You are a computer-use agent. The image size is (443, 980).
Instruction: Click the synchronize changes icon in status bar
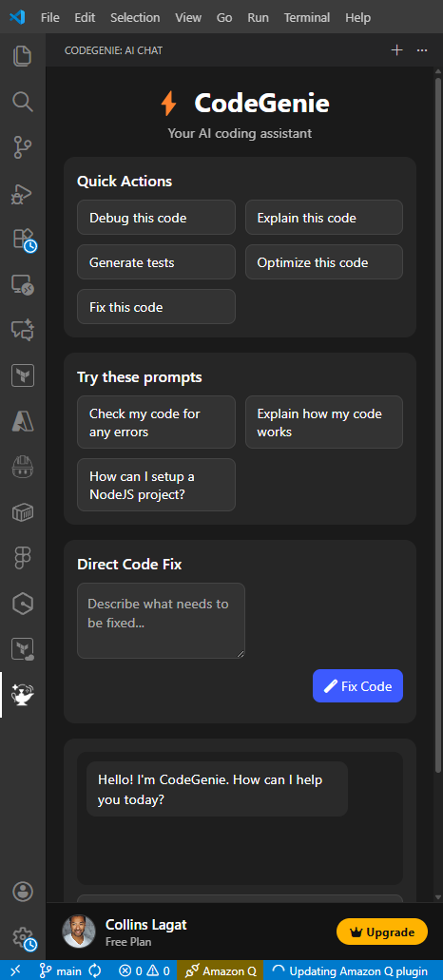(x=95, y=970)
